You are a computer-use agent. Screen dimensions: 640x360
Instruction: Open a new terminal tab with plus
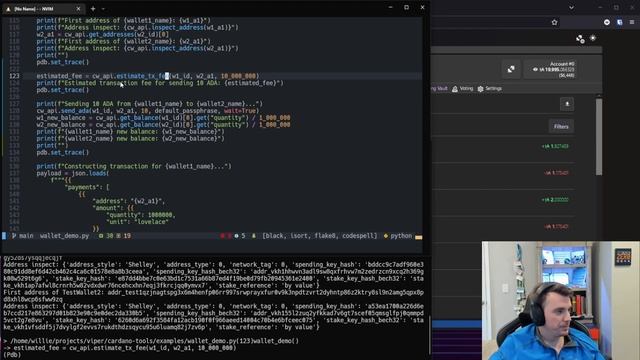click(93, 9)
